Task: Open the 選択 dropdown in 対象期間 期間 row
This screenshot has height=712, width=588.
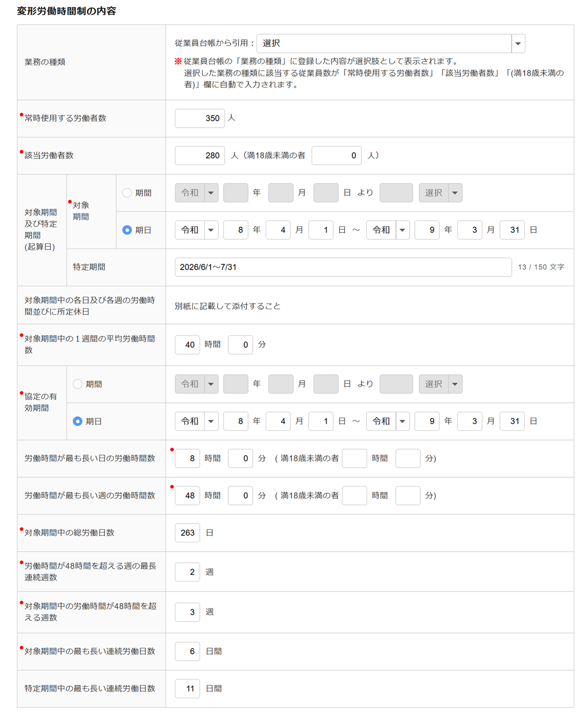Action: (x=441, y=193)
